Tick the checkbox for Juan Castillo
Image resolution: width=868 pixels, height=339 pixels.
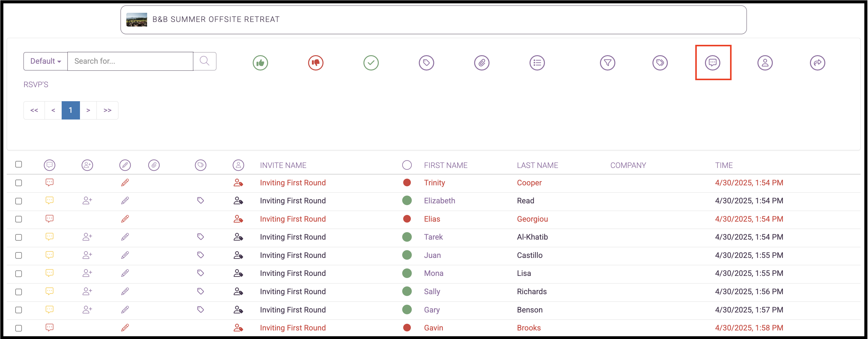(x=19, y=255)
